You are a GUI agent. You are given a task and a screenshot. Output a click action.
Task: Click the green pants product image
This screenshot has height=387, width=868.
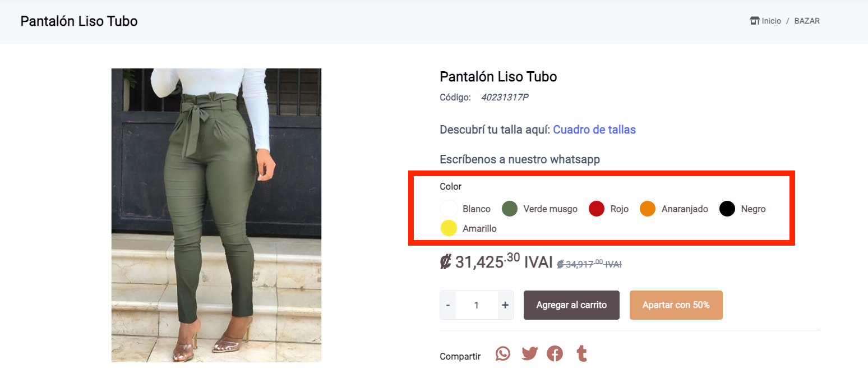pyautogui.click(x=216, y=215)
